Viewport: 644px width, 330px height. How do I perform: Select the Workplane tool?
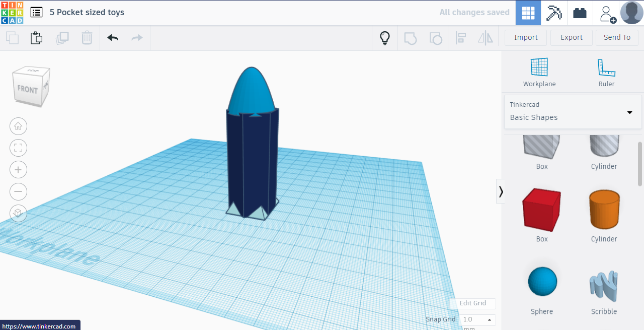[x=539, y=71]
